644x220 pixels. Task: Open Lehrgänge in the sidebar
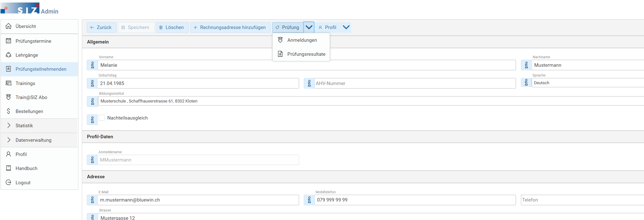[39, 55]
